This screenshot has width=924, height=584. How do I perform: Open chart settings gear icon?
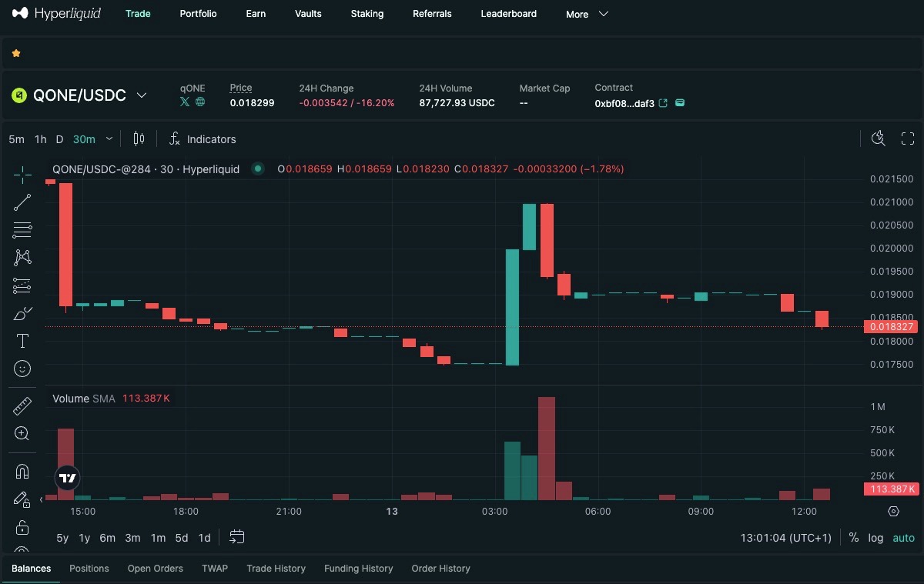[x=893, y=511]
